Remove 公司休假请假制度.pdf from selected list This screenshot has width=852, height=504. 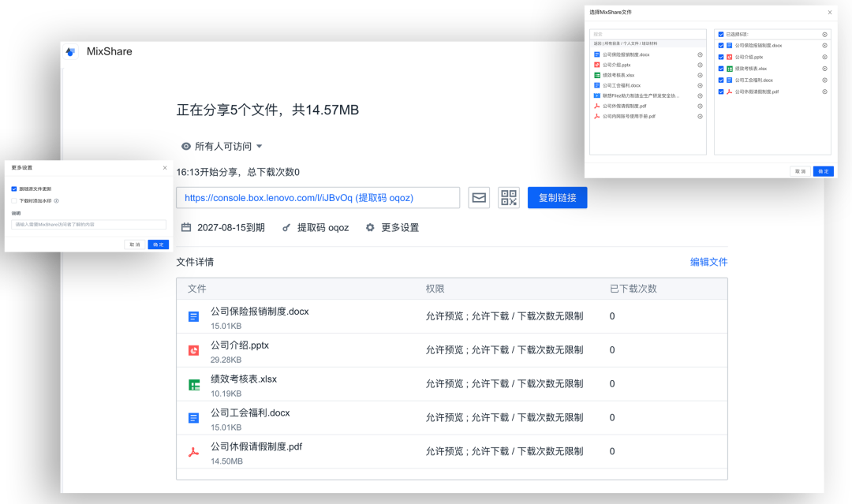tap(825, 91)
